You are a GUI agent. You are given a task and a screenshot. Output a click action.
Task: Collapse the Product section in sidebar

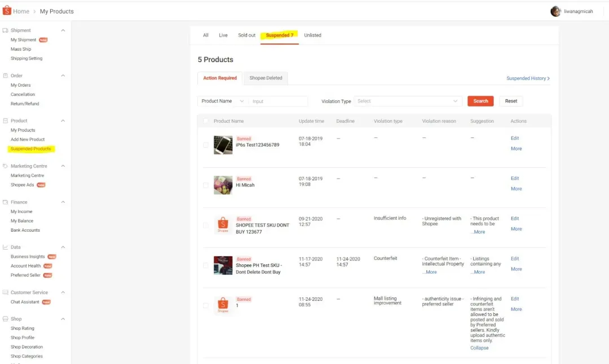click(x=63, y=121)
